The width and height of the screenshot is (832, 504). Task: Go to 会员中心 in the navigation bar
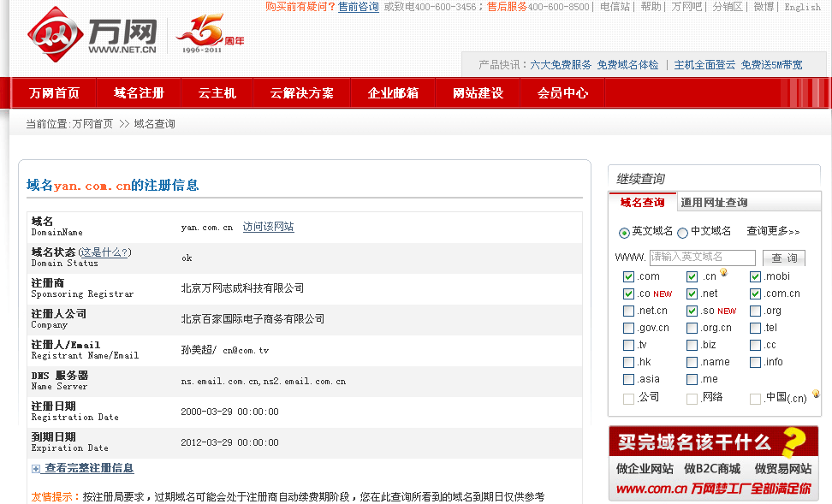(x=562, y=93)
